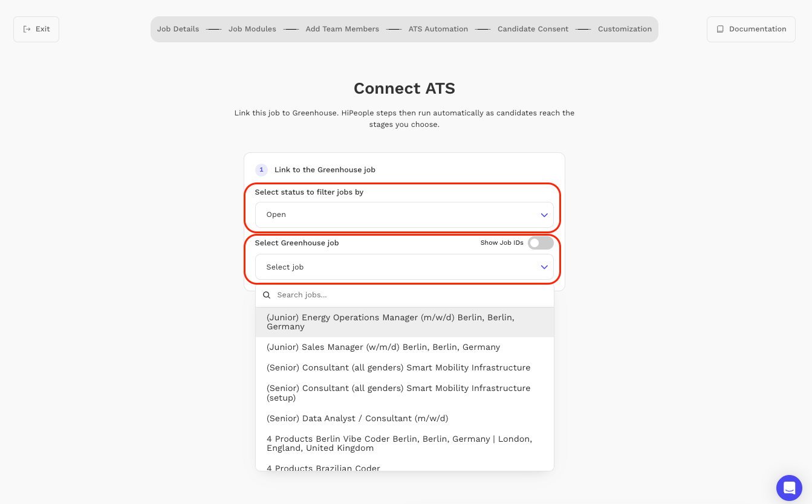Click the search magnifier icon
Viewport: 812px width, 504px height.
[267, 295]
